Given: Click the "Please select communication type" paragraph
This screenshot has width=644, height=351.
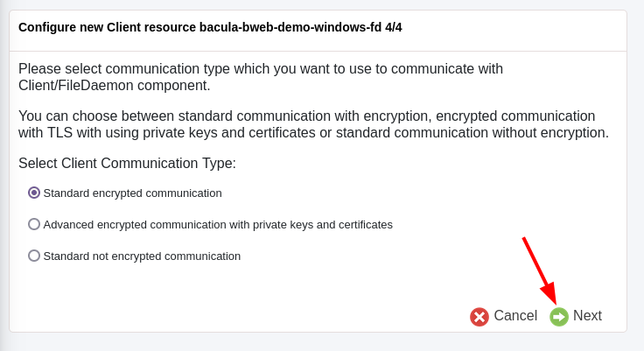Looking at the screenshot, I should 260,69.
